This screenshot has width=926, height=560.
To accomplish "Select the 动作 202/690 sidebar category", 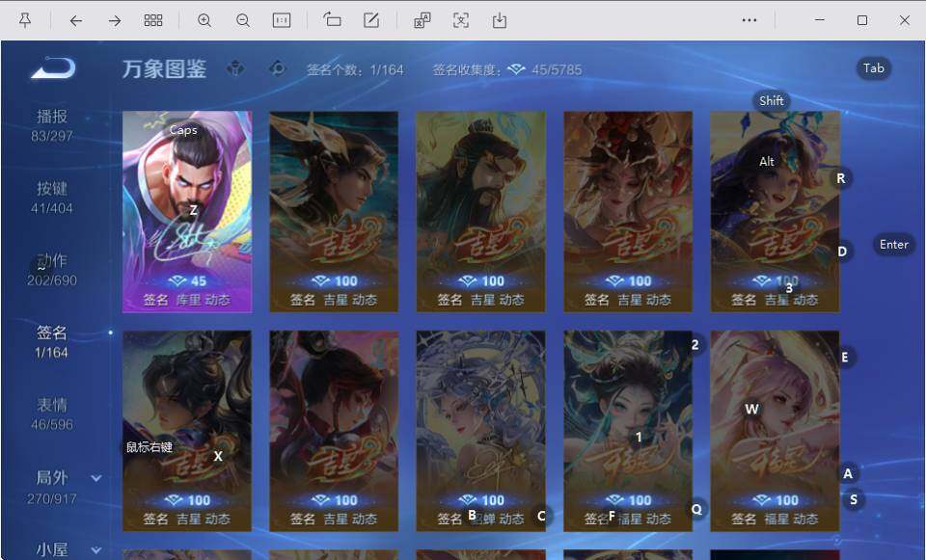I will tap(52, 270).
